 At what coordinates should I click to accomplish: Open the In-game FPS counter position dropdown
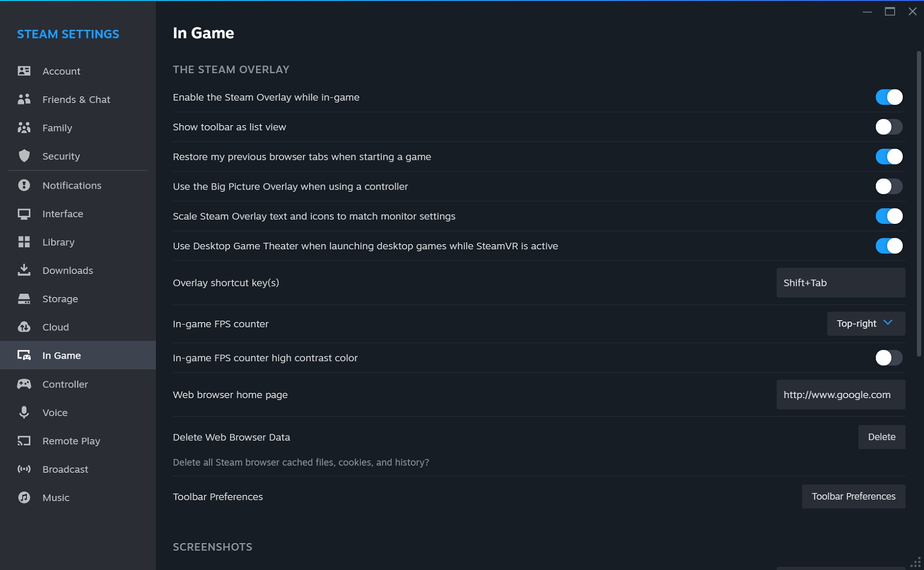coord(865,324)
